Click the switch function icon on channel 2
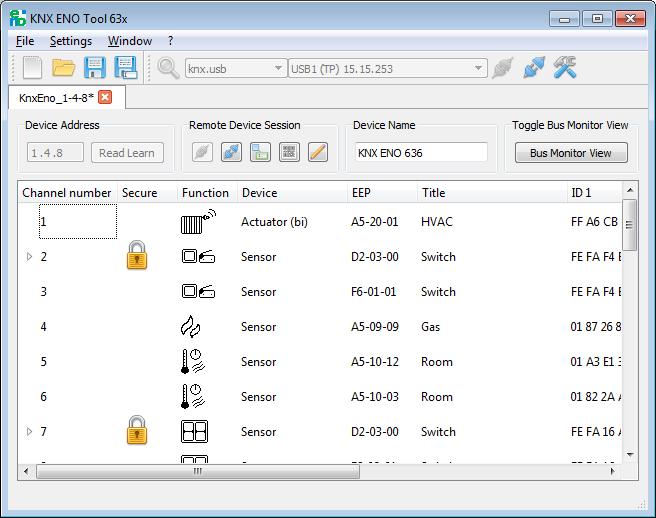The height and width of the screenshot is (518, 656). click(x=198, y=256)
